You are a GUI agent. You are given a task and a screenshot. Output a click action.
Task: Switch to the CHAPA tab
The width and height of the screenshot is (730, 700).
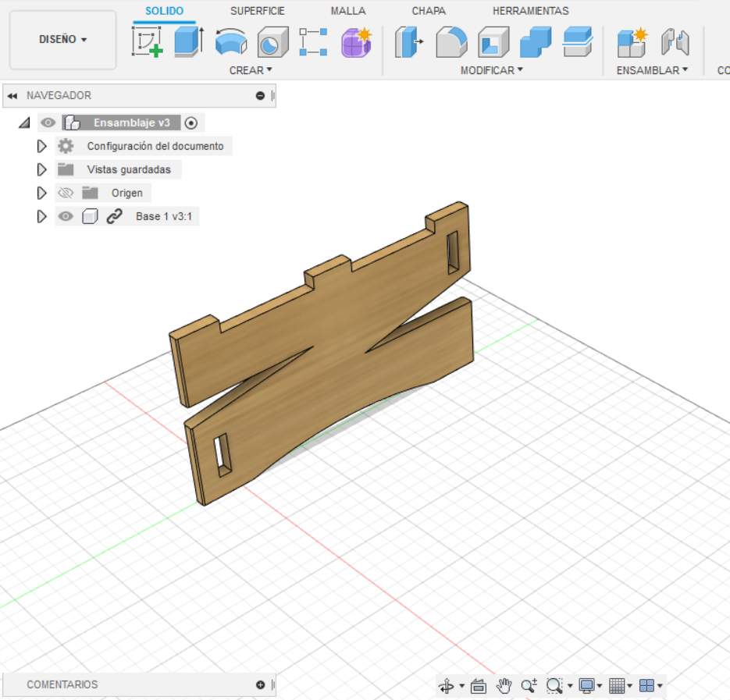[x=429, y=11]
